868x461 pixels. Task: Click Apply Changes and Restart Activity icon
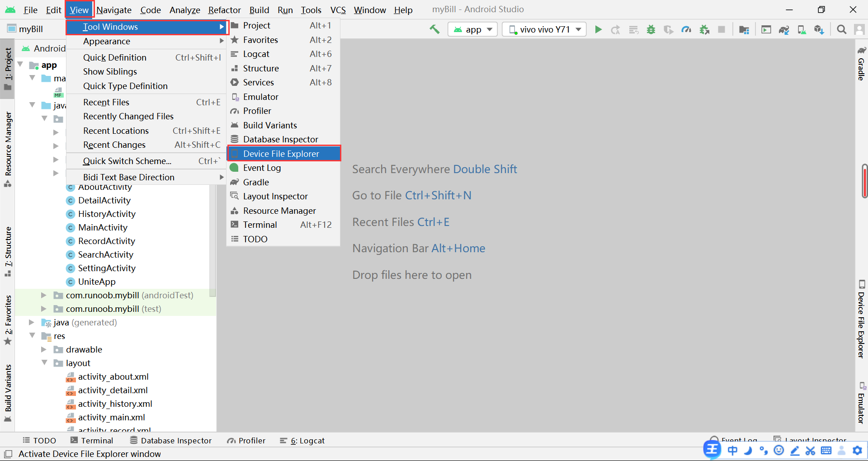point(615,30)
